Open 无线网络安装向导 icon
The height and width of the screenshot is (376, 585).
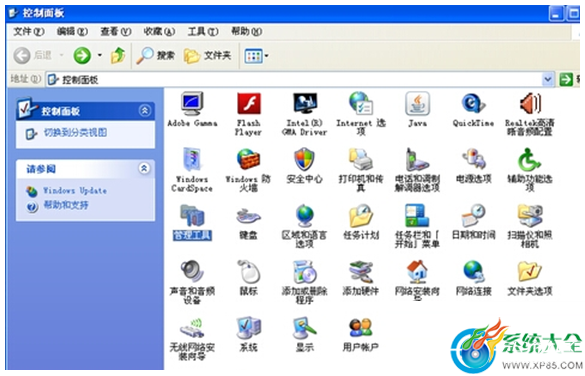point(192,328)
